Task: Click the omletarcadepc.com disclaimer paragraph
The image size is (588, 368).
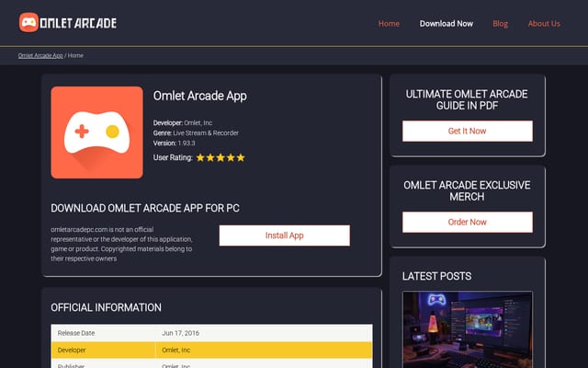Action: pos(121,244)
